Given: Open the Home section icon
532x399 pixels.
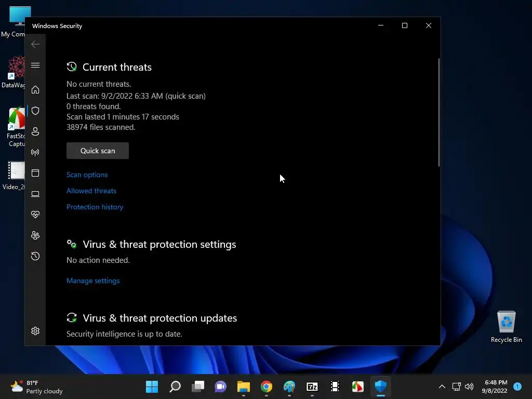Looking at the screenshot, I should [x=35, y=89].
